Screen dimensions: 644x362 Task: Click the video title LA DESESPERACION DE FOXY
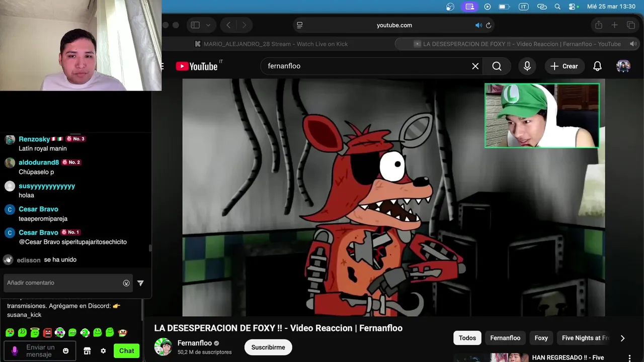coord(278,328)
